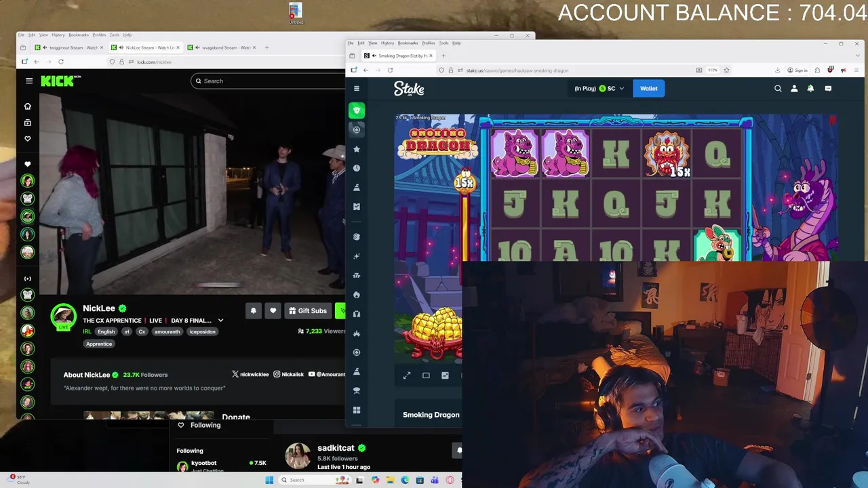
Task: Click the Kick search field
Action: [268, 81]
